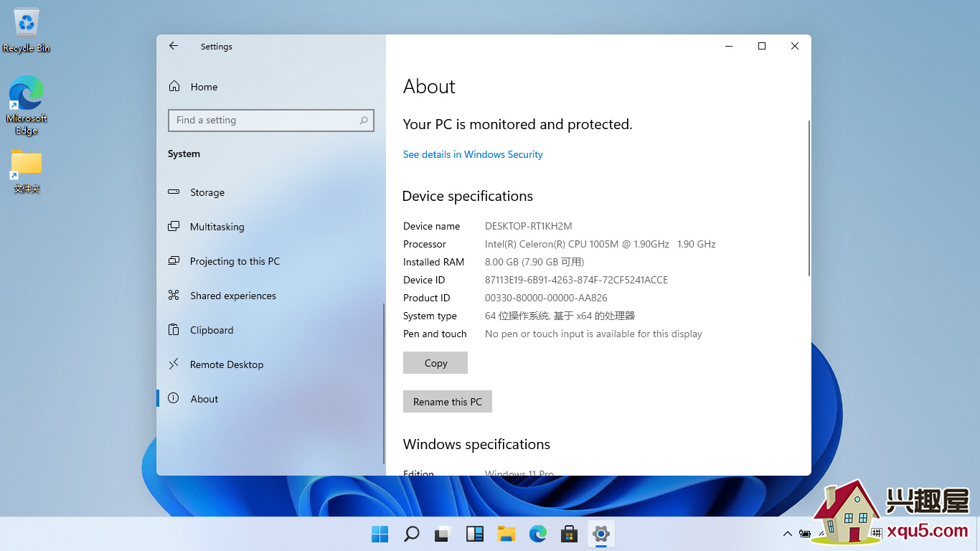Click the Installed RAM label

pos(433,262)
